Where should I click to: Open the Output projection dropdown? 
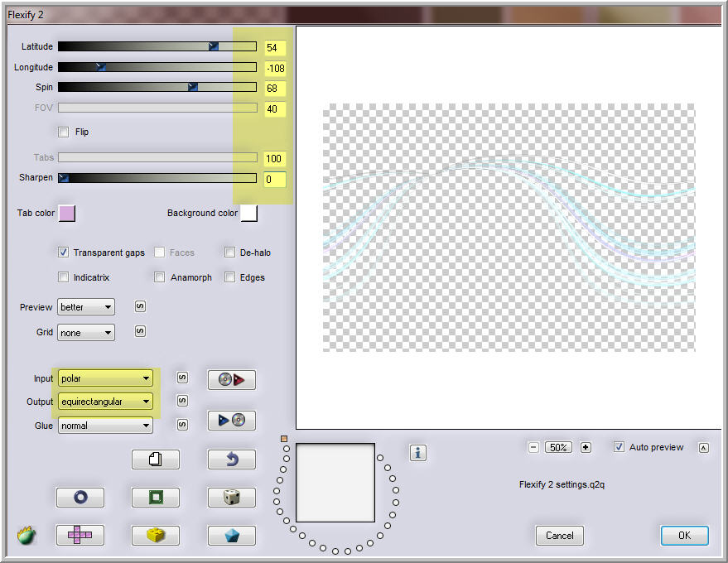(x=105, y=402)
